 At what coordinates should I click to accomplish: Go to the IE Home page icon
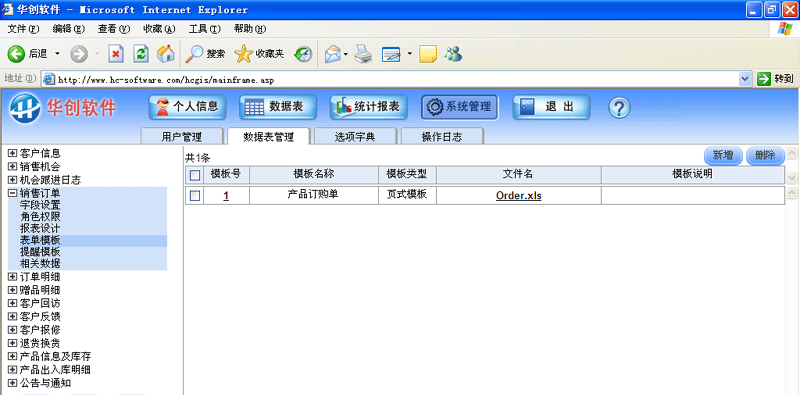click(165, 54)
